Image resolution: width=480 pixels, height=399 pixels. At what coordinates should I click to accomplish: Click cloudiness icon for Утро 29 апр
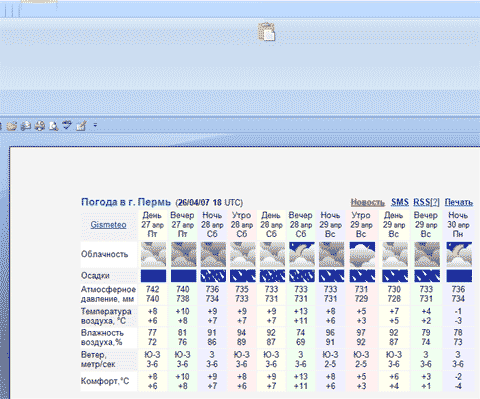click(x=362, y=254)
